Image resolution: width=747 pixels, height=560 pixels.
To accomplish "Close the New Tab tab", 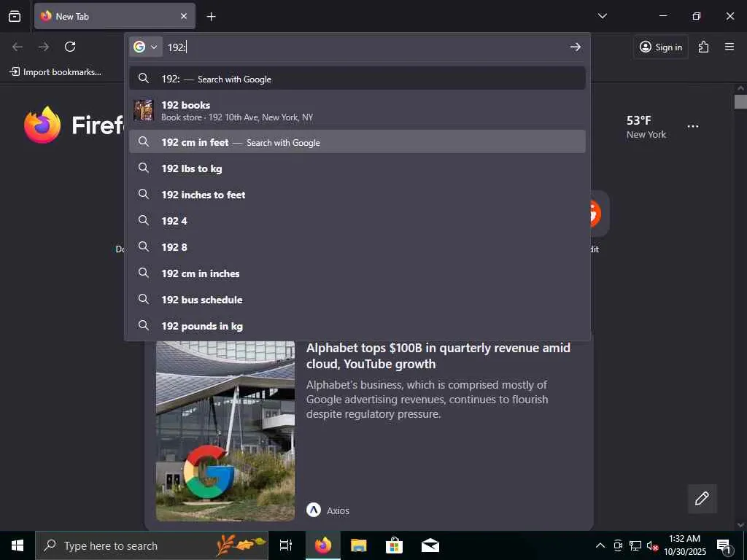I will [184, 16].
